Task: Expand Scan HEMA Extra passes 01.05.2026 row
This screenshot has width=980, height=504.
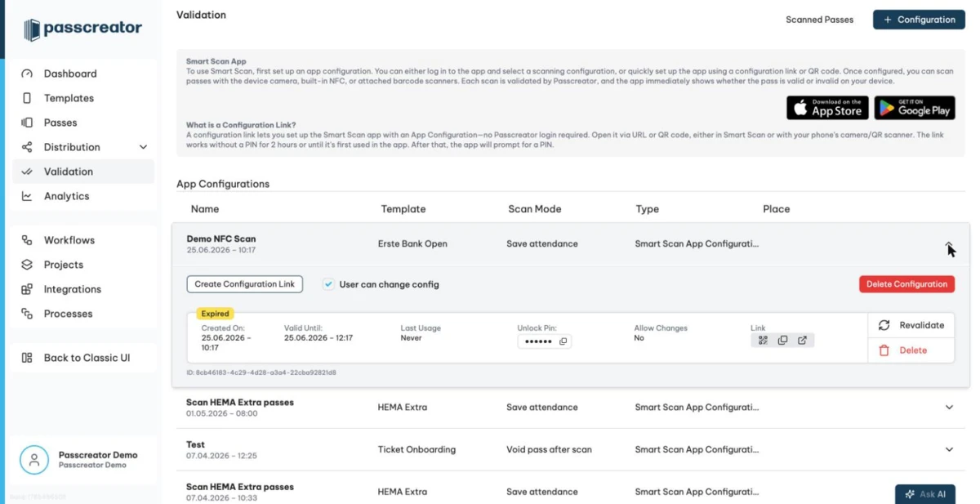Action: click(949, 407)
